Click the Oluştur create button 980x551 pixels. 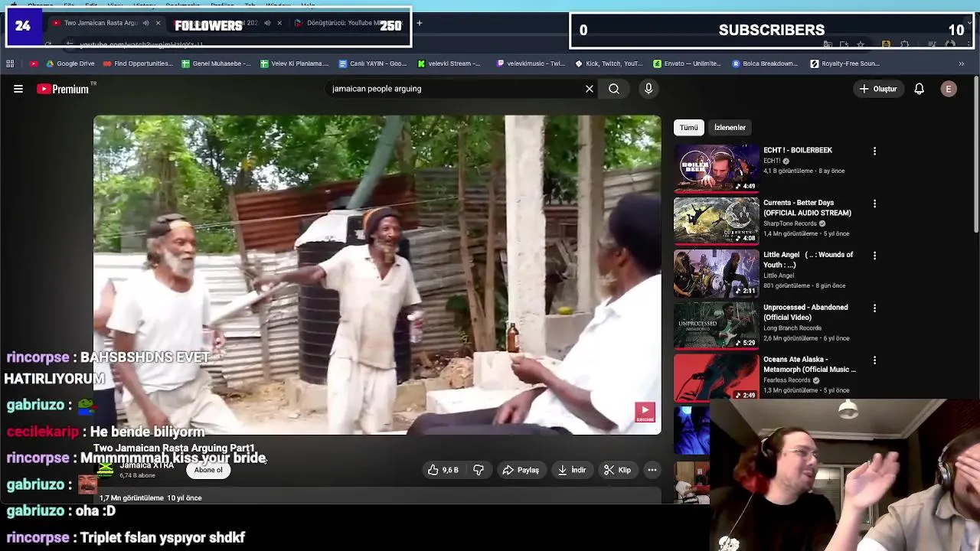click(877, 89)
